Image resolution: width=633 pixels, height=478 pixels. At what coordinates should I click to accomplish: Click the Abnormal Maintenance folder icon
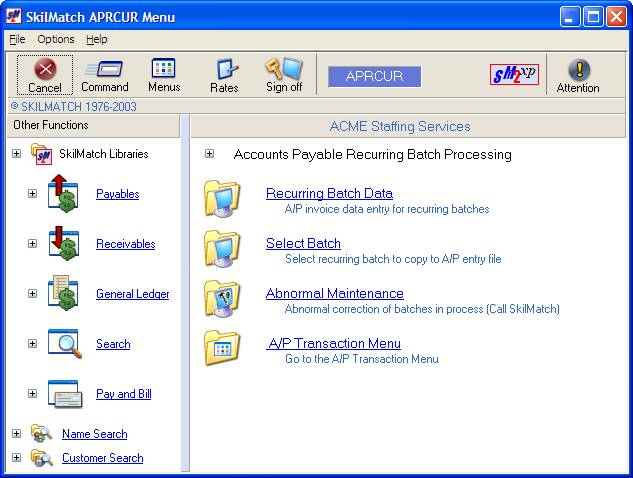[x=222, y=299]
